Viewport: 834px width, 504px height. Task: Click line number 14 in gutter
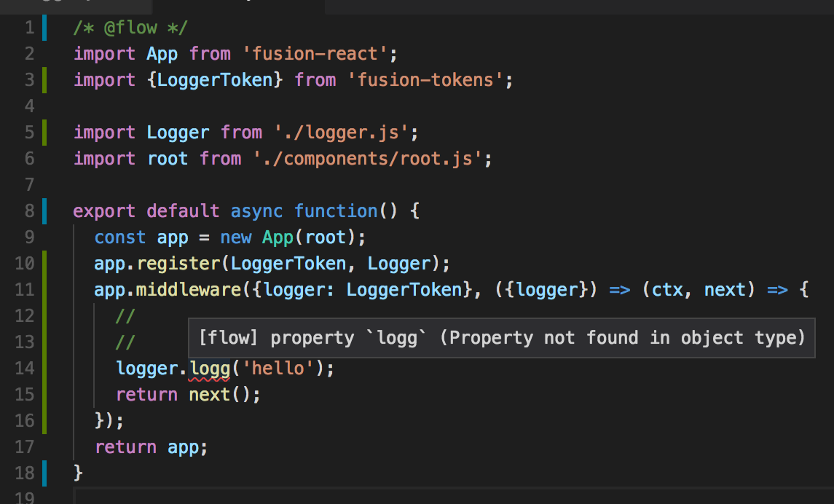pos(25,369)
